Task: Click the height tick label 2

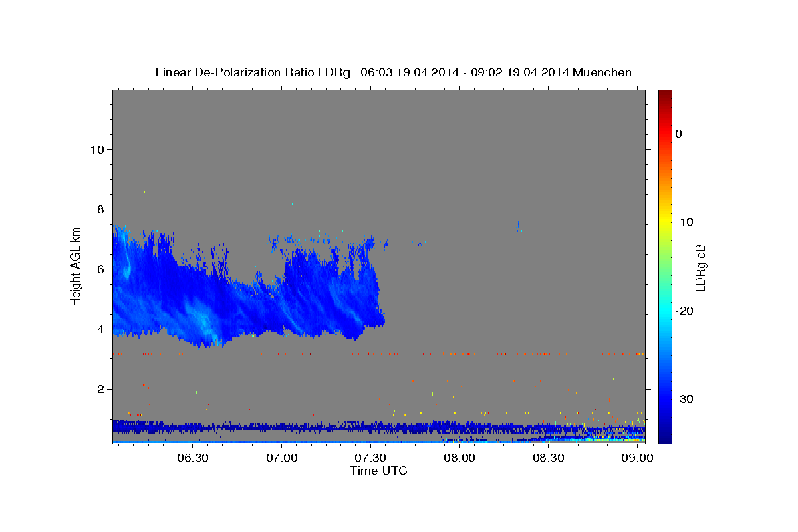Action: tap(100, 389)
